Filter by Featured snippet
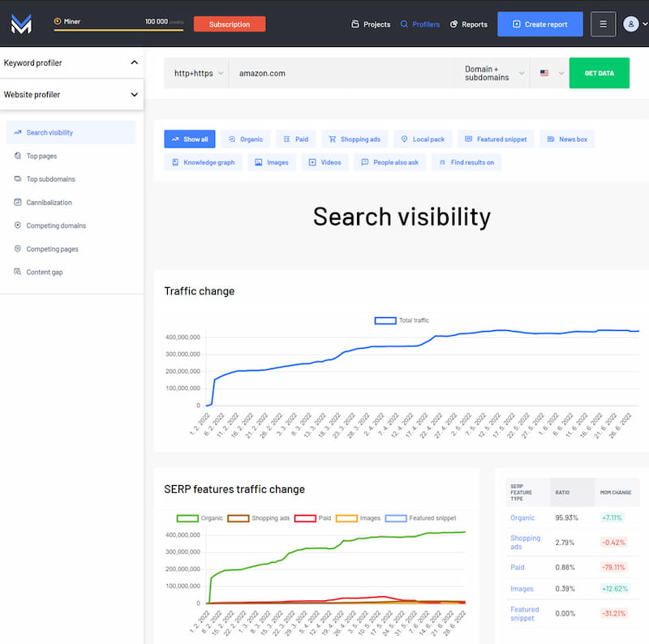Screen dimensions: 649x644 coord(496,139)
